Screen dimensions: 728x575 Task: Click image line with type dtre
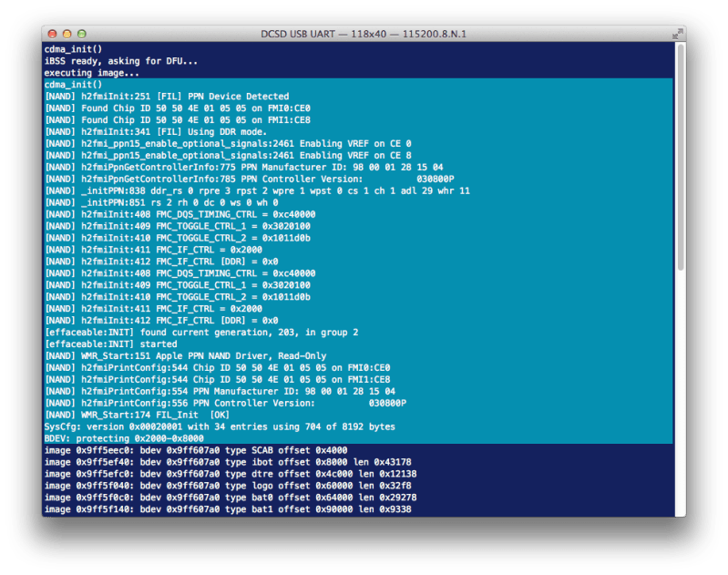(x=231, y=474)
